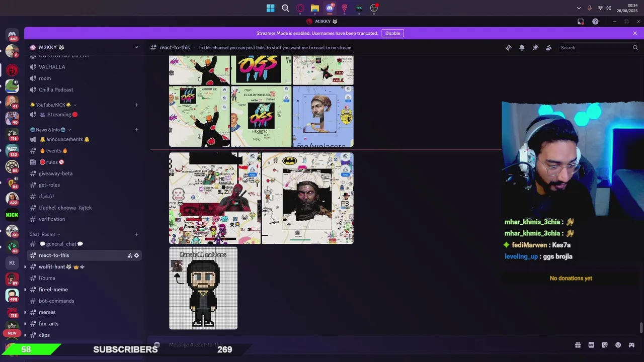Viewport: 644px width, 362px height.
Task: Expand threads under wolfit-hunt channel
Action: coord(25,266)
